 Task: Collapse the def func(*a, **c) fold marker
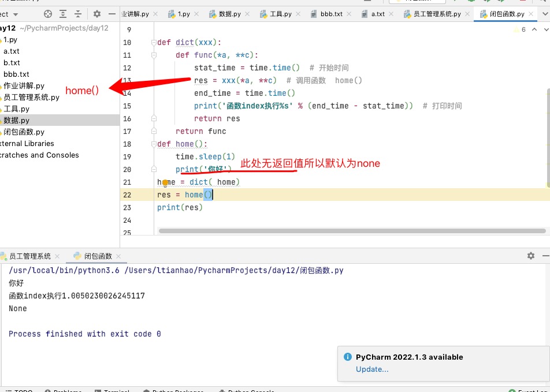click(x=154, y=55)
